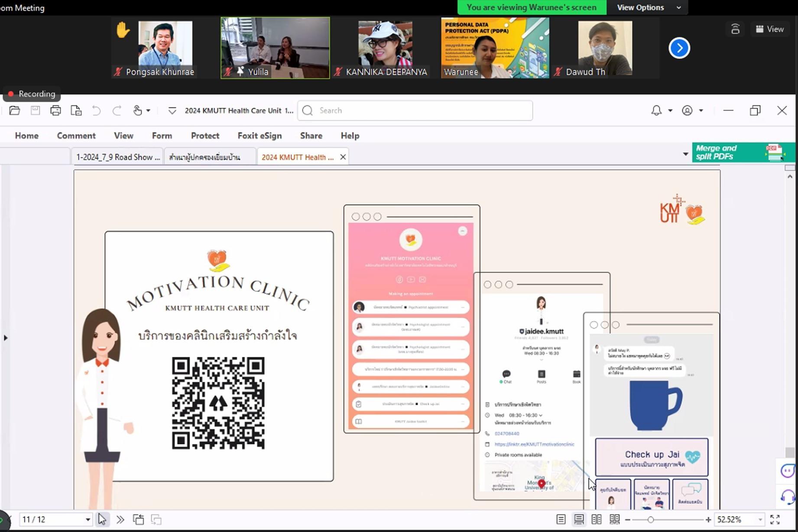This screenshot has width=798, height=532.
Task: Open Zoom View Options dropdown
Action: [647, 7]
